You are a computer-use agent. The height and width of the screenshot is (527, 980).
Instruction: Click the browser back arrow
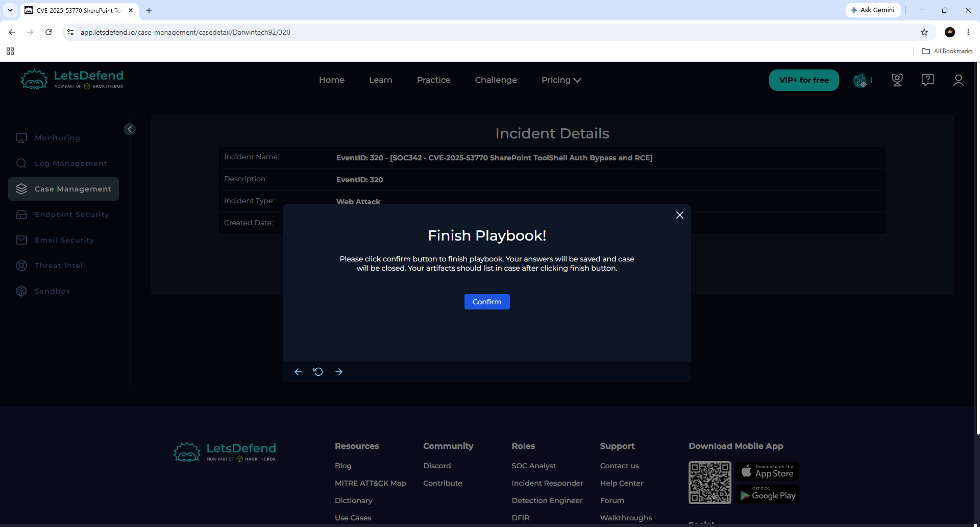click(12, 32)
